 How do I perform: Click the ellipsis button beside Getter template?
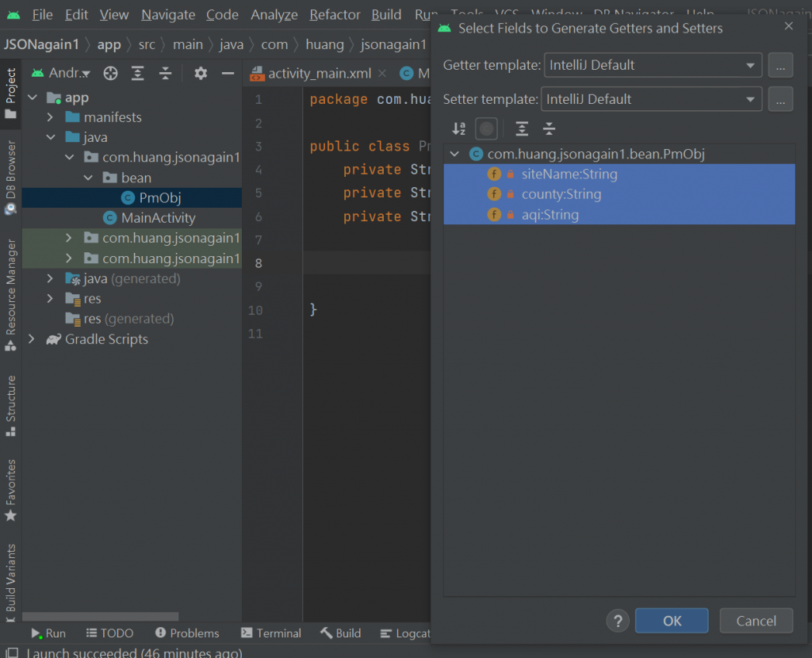click(x=780, y=65)
